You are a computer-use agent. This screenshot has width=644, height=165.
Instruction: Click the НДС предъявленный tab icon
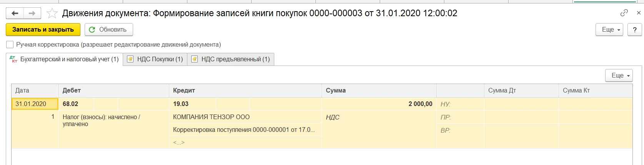point(195,59)
